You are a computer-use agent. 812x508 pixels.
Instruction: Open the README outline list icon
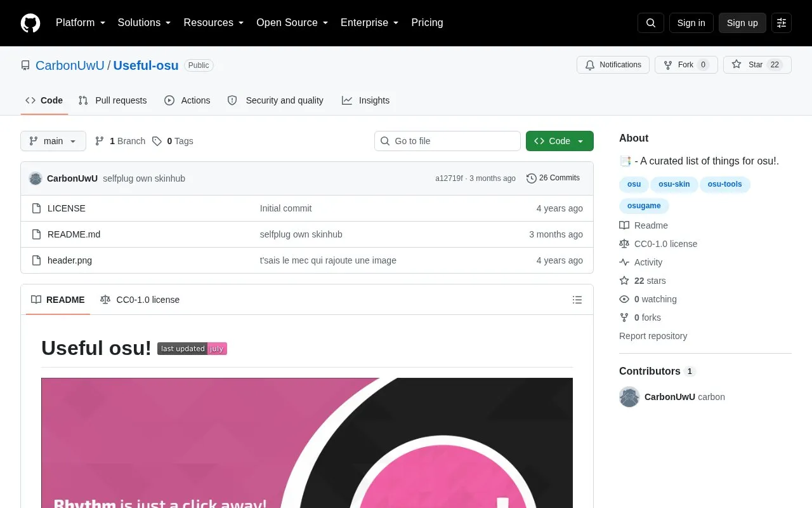577,300
